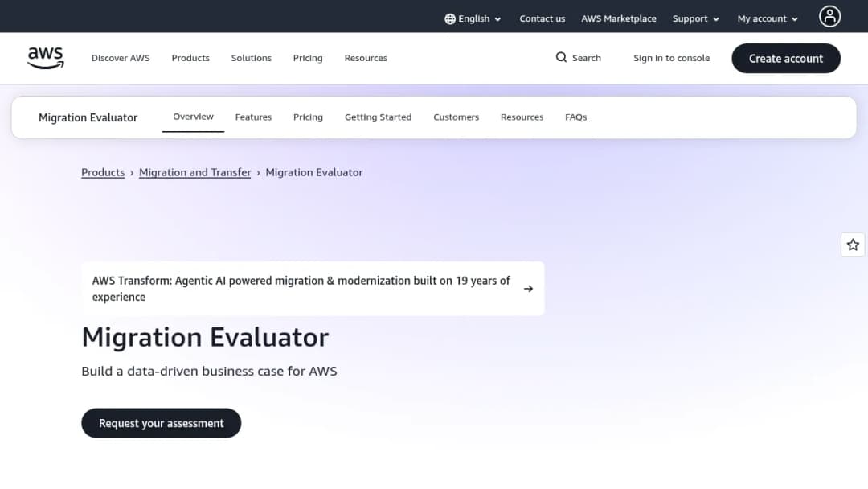Click Sign in to console
This screenshot has height=489, width=868.
[671, 58]
